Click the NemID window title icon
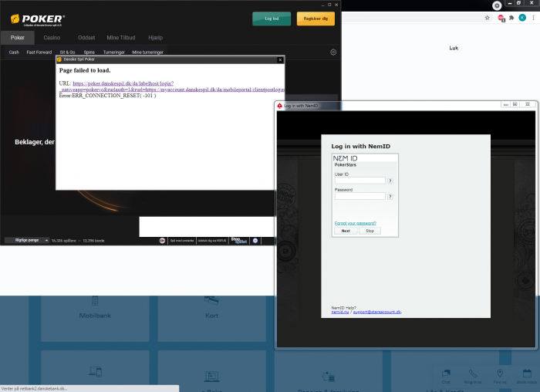The image size is (540, 392). point(279,106)
